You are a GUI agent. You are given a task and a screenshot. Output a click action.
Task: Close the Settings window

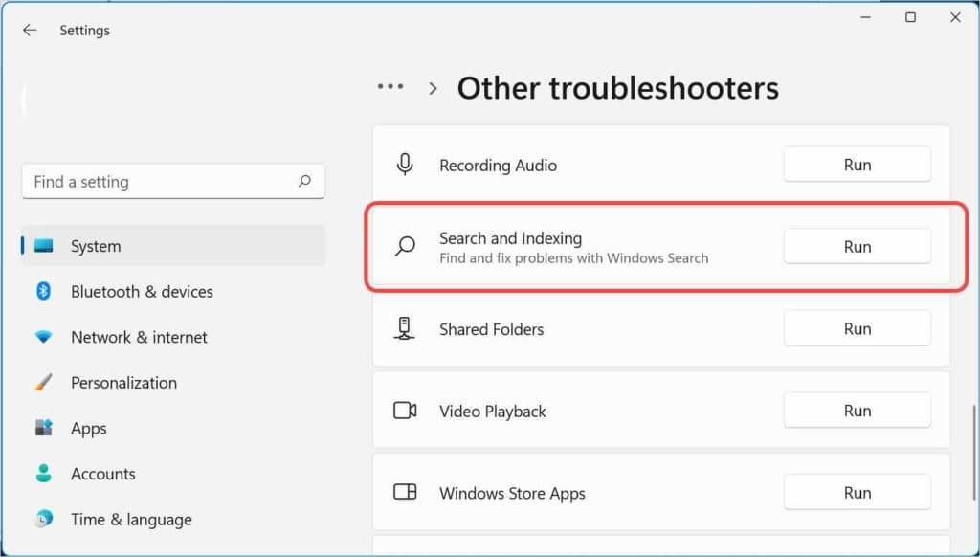(x=956, y=17)
